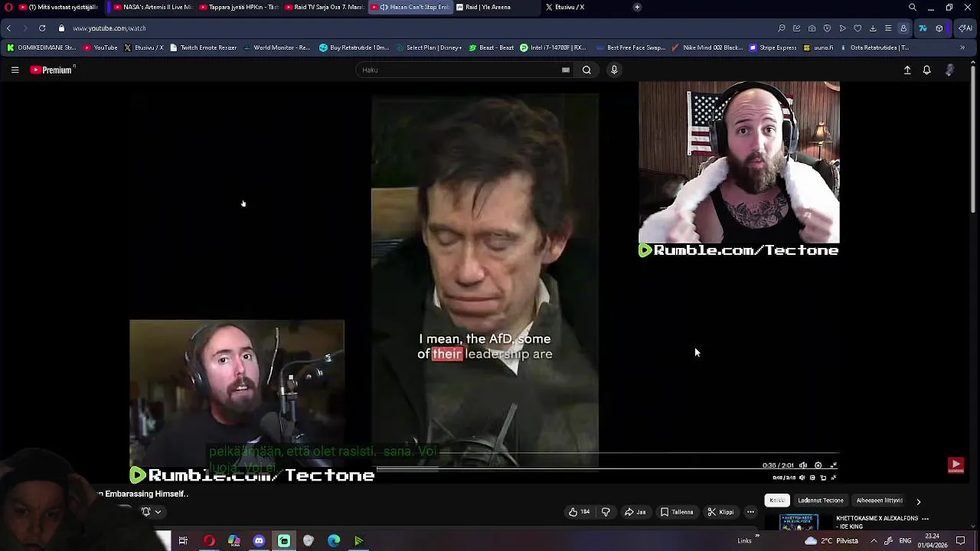Open Discord from the taskbar

coord(259,541)
